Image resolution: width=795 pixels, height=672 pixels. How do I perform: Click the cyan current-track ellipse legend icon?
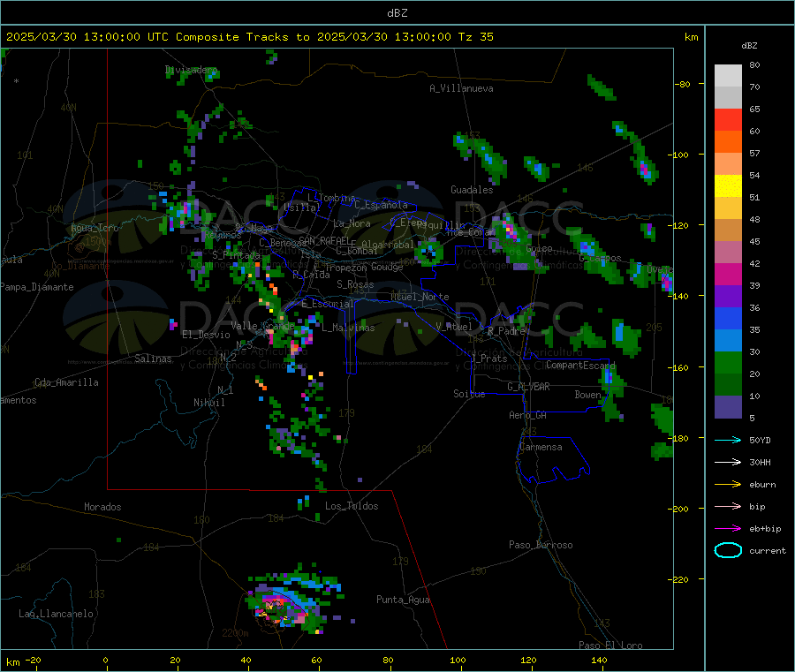click(728, 550)
